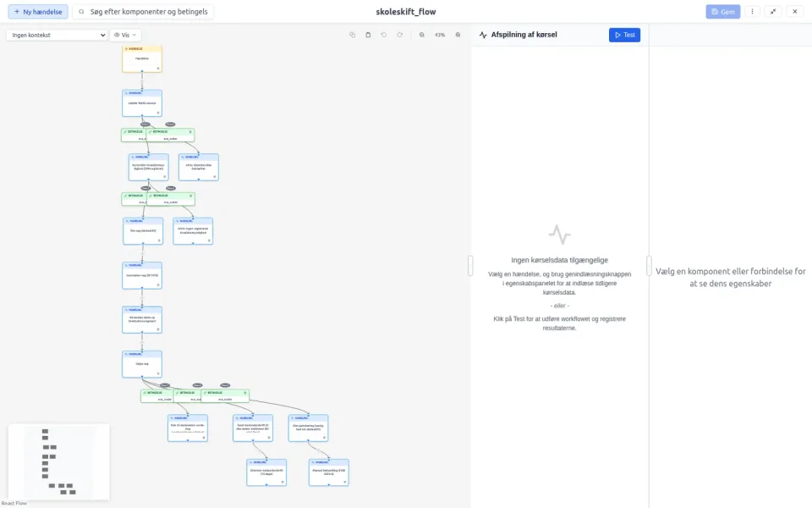This screenshot has height=508, width=812.
Task: Zoom out of the flow canvas
Action: click(422, 35)
